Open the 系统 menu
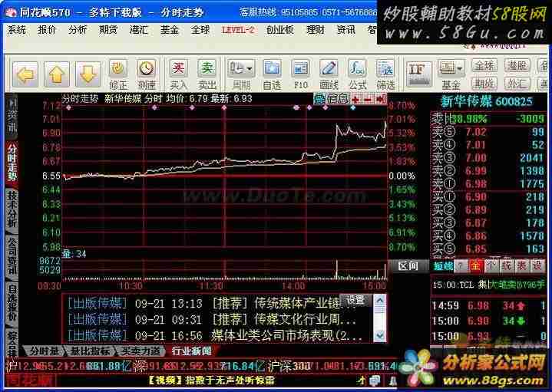Viewport: 552px width, 392px height. pos(17,30)
